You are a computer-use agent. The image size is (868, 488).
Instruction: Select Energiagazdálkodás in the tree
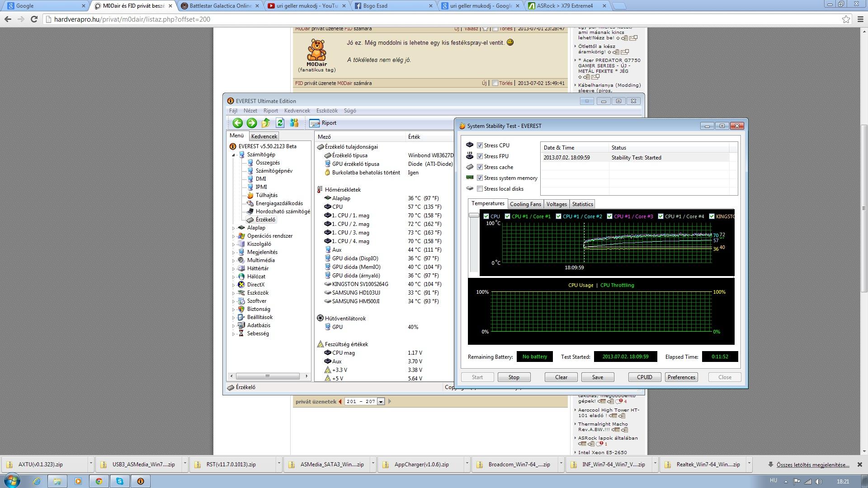pos(279,203)
